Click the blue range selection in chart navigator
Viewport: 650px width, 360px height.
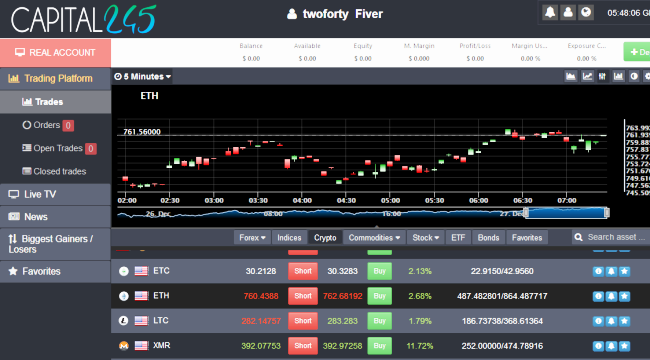(566, 213)
